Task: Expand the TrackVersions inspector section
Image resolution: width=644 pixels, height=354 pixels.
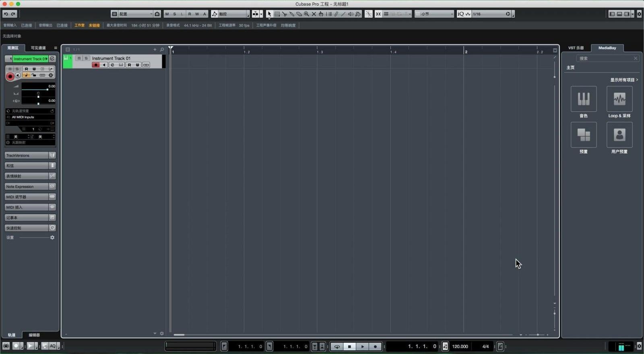Action: [27, 155]
